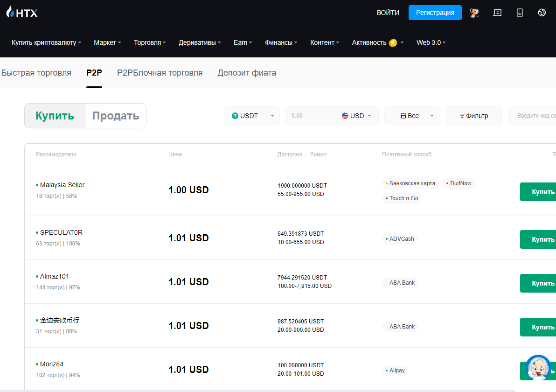
Task: Expand the Деривативы menu
Action: [x=200, y=42]
